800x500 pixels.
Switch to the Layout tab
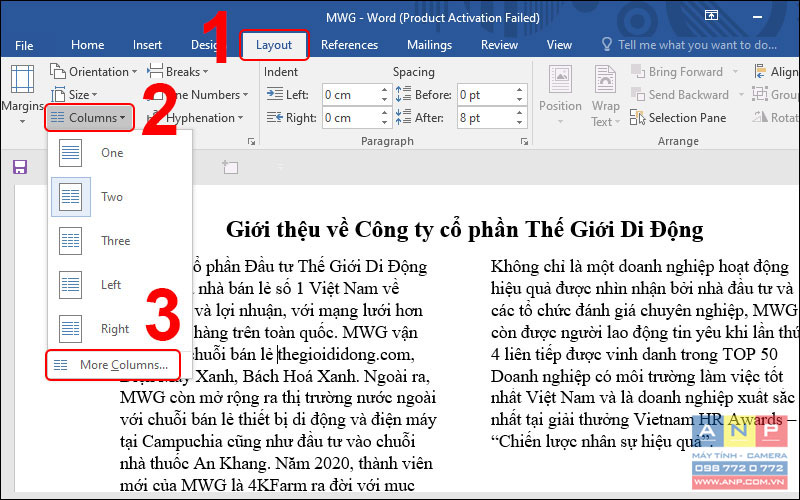pos(274,45)
